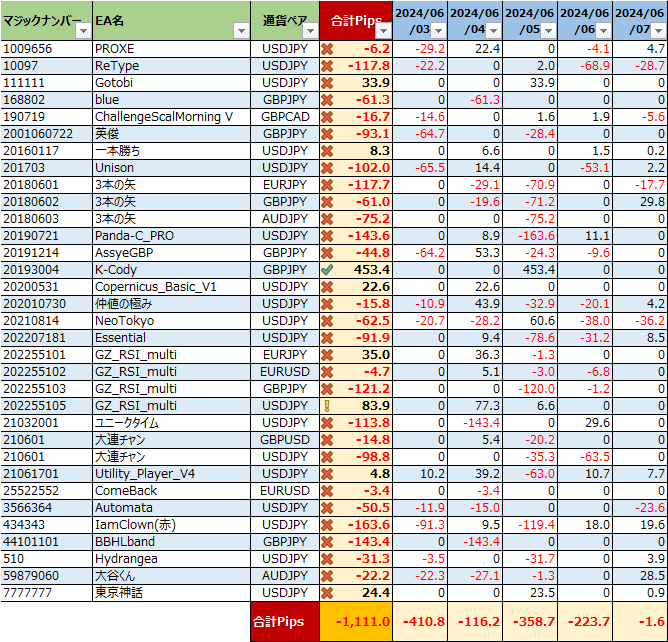Click the red X icon in Copernicus_Basic_V1 row

click(x=327, y=287)
